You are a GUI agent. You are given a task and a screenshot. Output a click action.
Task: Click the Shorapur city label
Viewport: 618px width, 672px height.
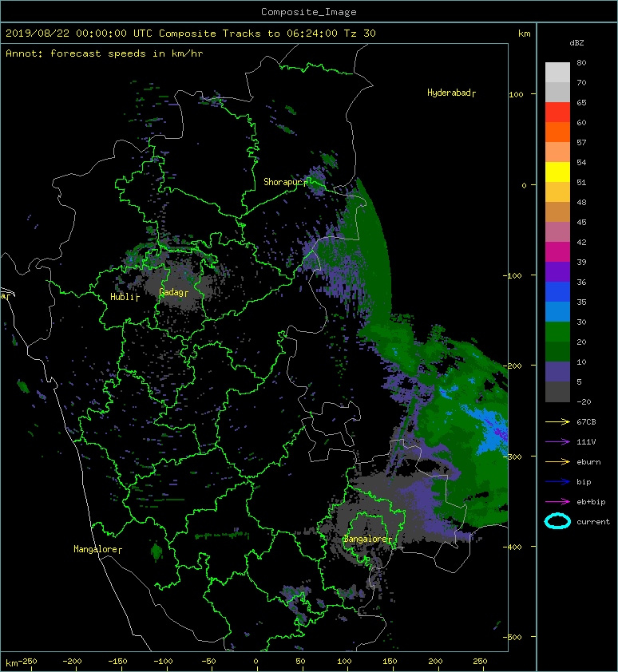[285, 182]
